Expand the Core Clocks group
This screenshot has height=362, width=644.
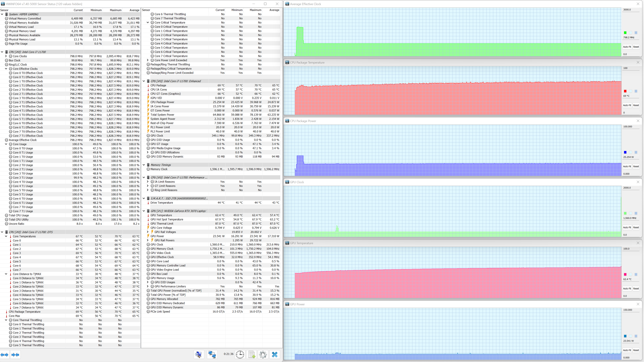click(x=6, y=56)
